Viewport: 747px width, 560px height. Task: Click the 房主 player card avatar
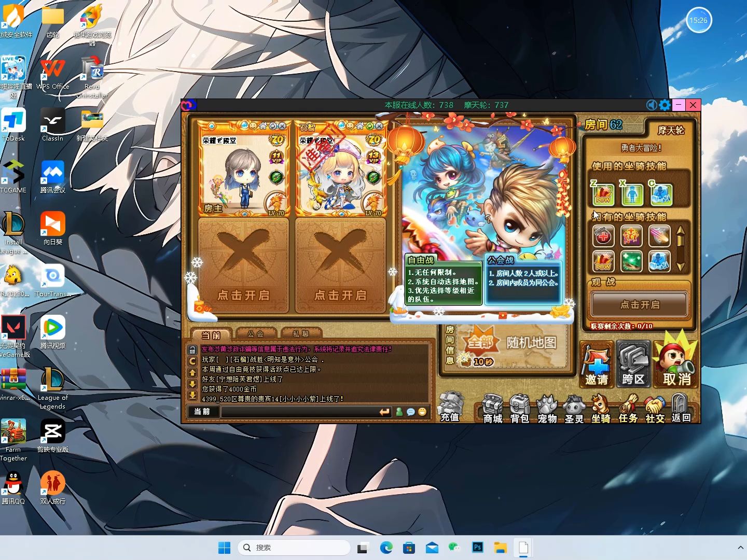point(243,176)
